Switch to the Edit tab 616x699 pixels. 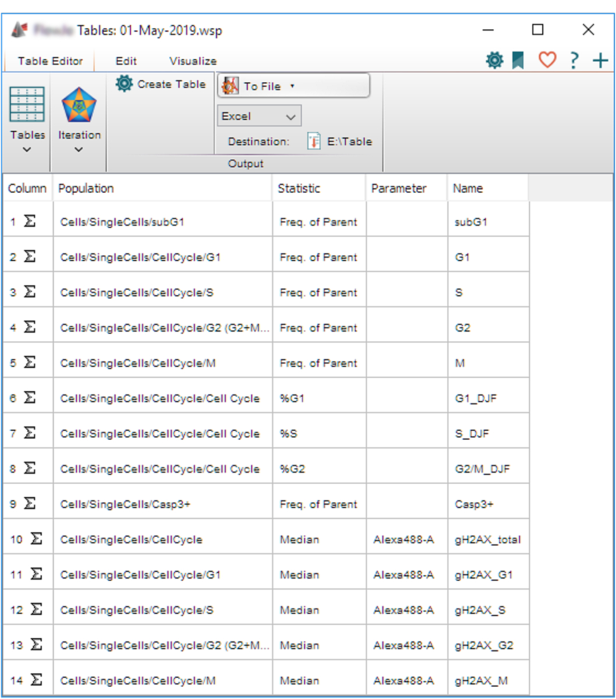click(126, 61)
